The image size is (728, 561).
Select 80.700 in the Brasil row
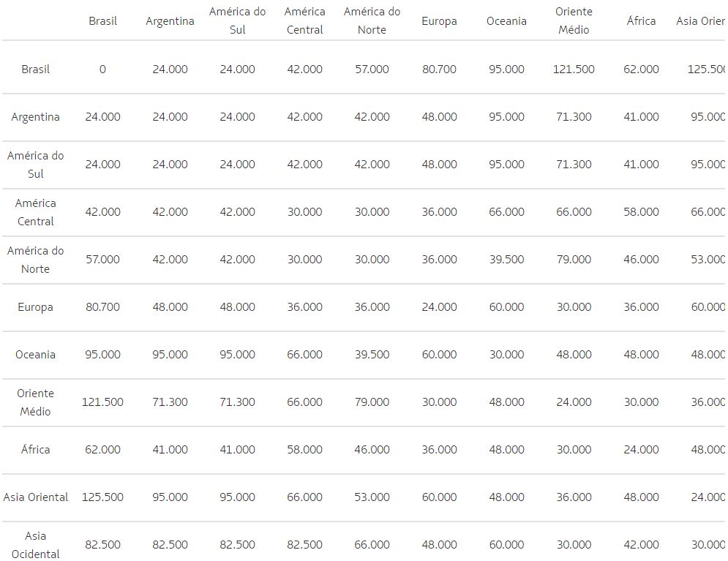(x=439, y=69)
